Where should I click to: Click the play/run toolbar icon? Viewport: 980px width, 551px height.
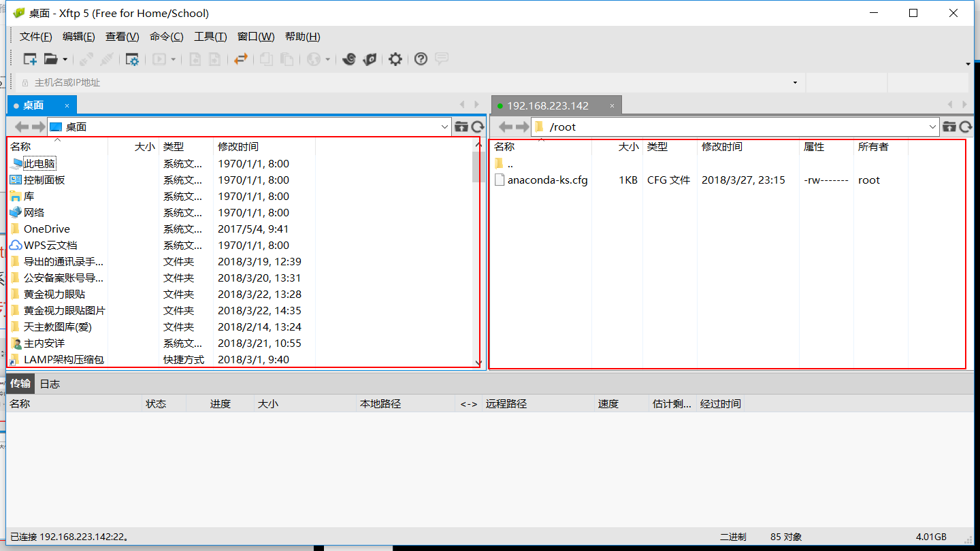click(159, 59)
